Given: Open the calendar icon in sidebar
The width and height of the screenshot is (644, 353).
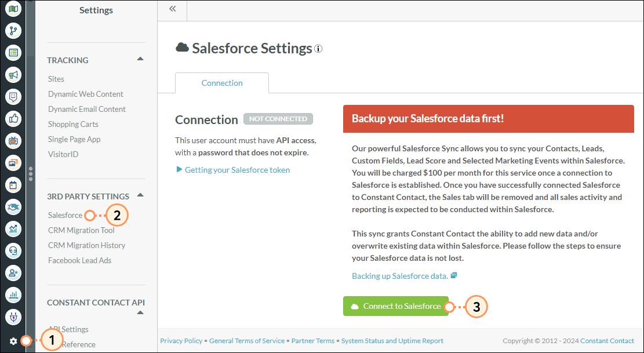Looking at the screenshot, I should (x=13, y=185).
